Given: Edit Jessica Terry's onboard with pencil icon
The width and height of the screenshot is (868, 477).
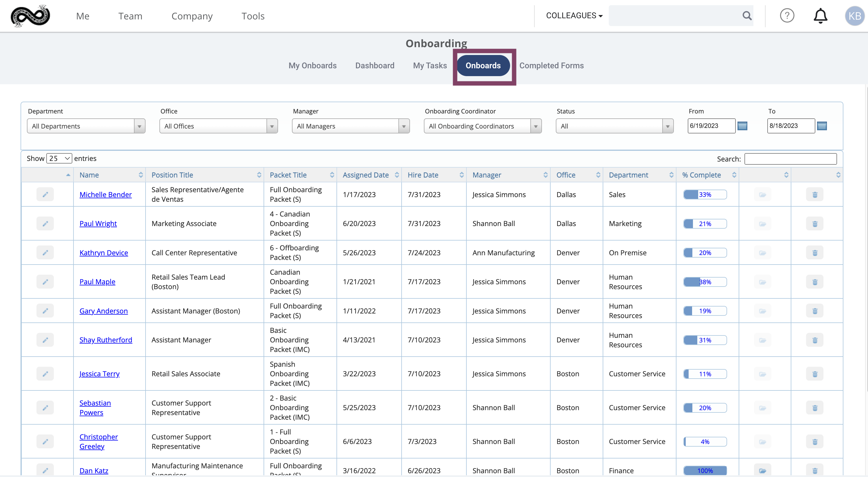Looking at the screenshot, I should [x=45, y=374].
